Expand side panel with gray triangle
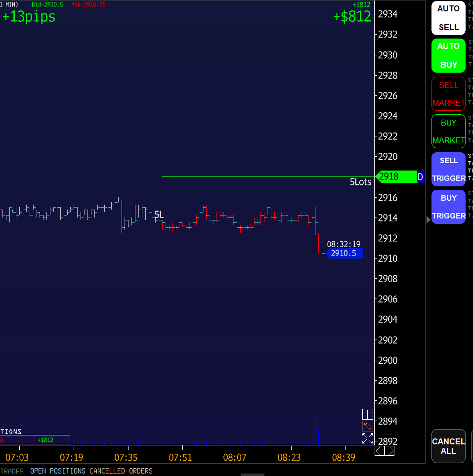 coord(428,219)
